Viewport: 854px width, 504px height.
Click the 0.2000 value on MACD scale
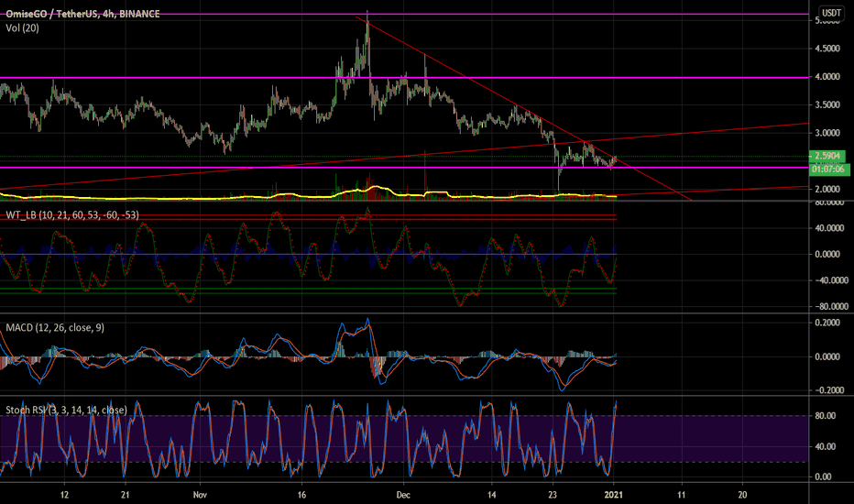tap(827, 323)
